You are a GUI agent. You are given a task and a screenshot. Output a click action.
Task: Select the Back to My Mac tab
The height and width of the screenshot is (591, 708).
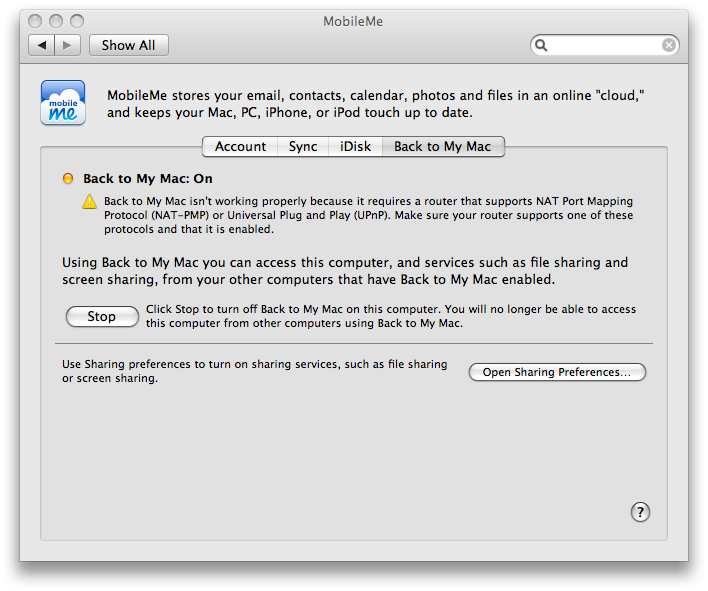(x=443, y=147)
